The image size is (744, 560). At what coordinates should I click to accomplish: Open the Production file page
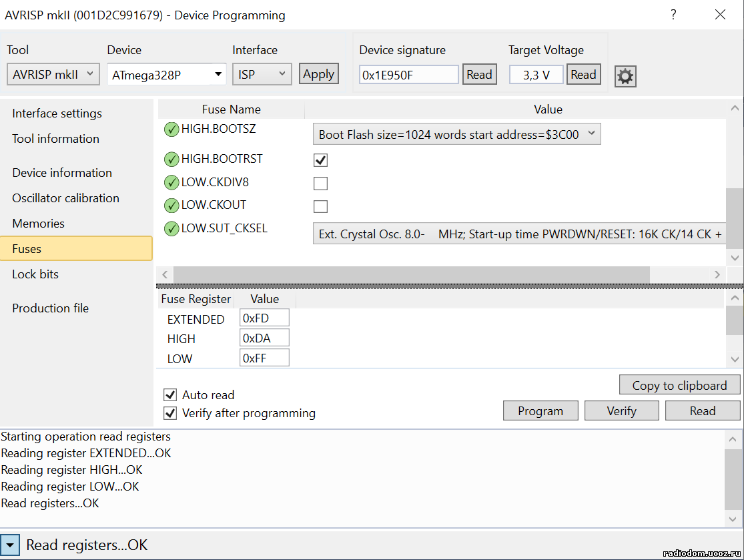click(50, 308)
